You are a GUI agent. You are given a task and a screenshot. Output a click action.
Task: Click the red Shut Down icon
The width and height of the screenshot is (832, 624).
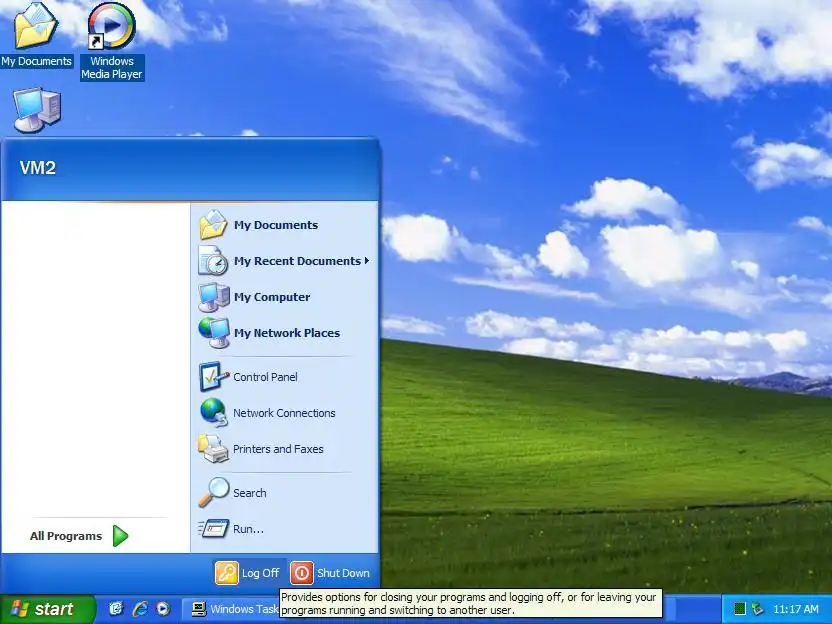click(301, 573)
